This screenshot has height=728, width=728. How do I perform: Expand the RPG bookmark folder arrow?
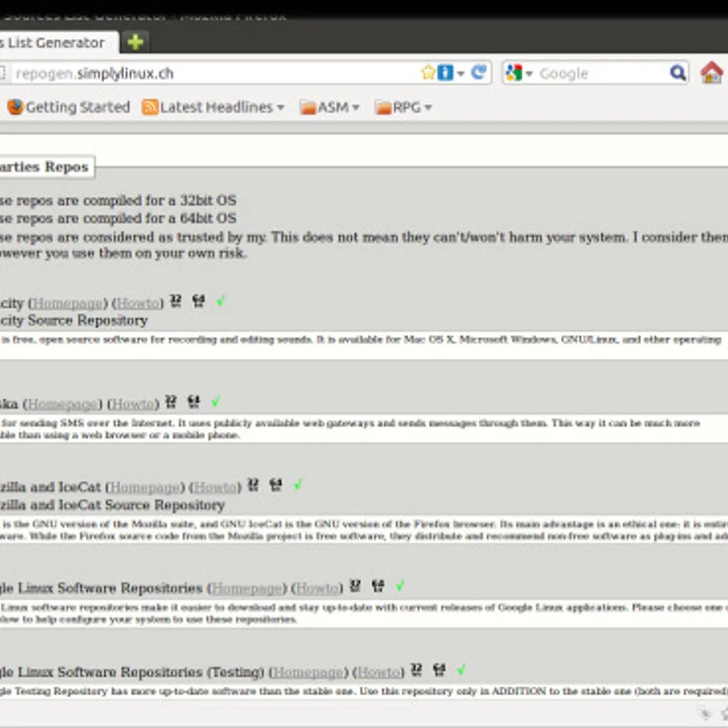tap(428, 108)
